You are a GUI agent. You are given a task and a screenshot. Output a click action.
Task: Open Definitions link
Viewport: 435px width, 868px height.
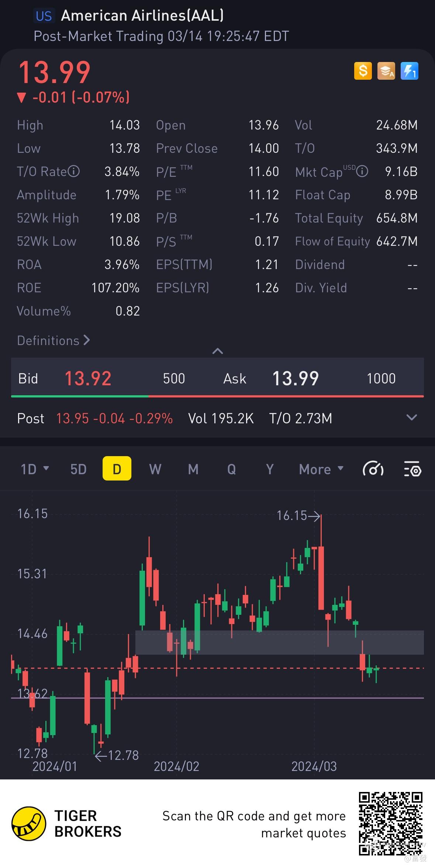[x=53, y=341]
